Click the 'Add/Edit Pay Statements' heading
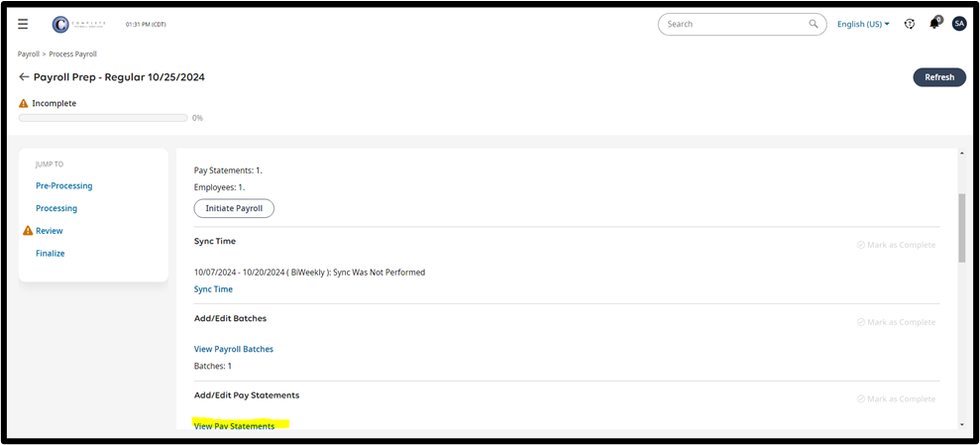 (247, 395)
